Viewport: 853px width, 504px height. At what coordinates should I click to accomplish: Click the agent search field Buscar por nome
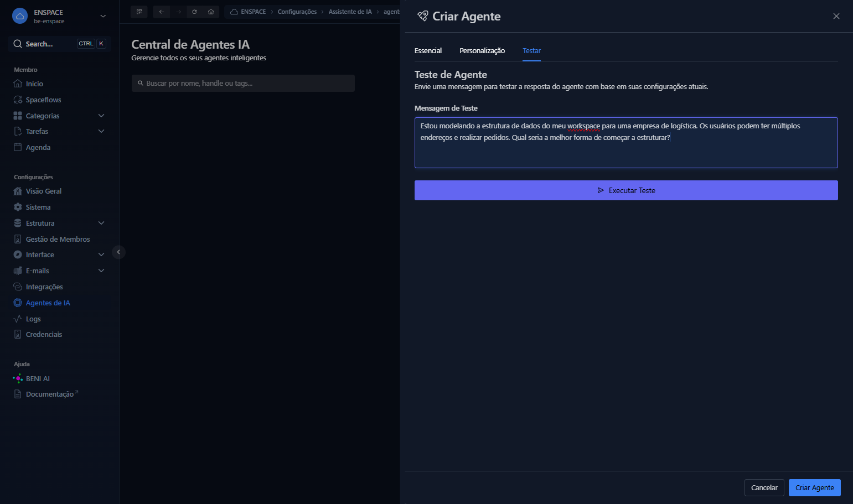[243, 83]
